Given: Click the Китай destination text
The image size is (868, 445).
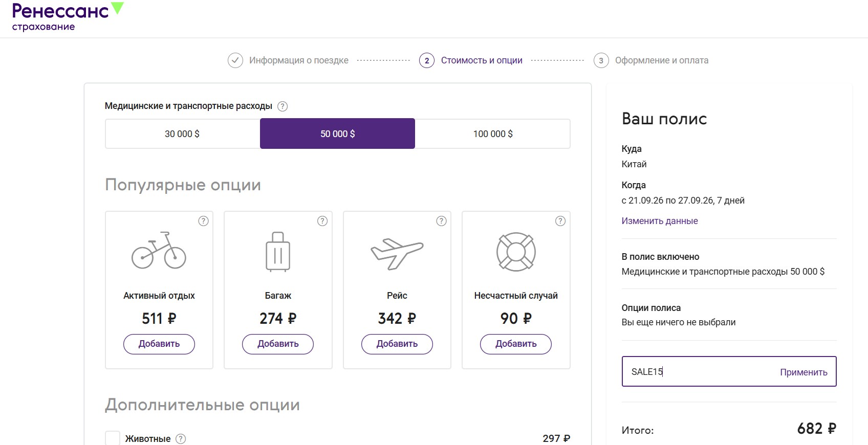Looking at the screenshot, I should [634, 164].
